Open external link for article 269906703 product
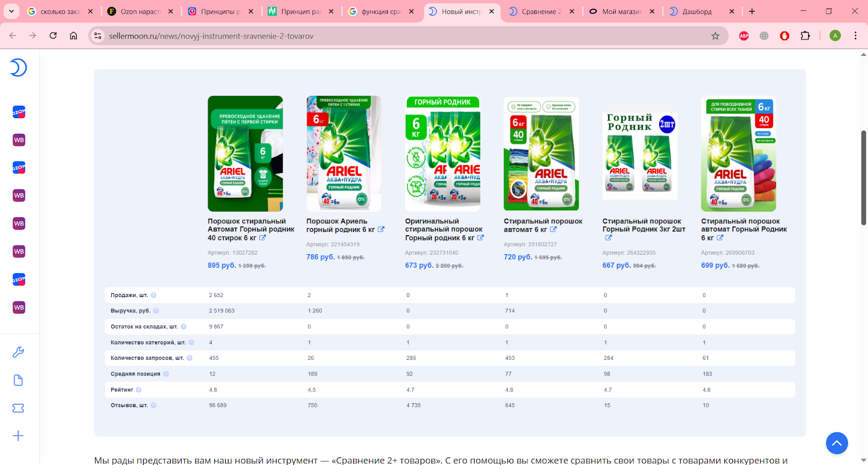 (720, 237)
